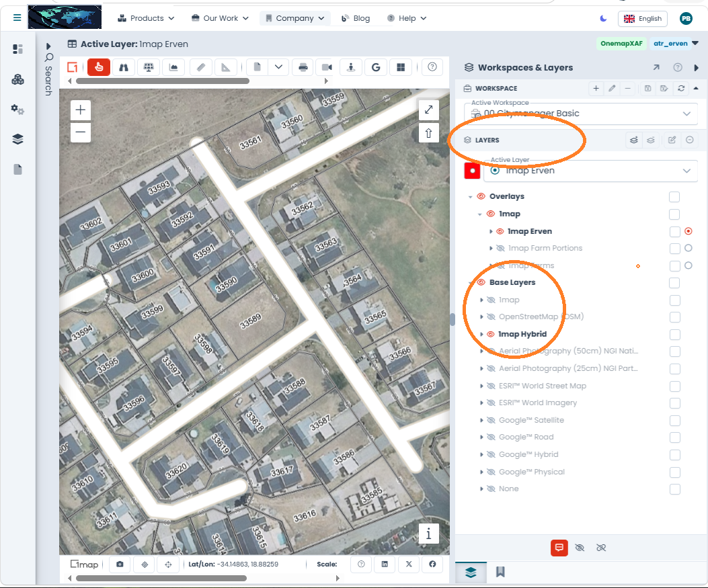Image resolution: width=708 pixels, height=588 pixels.
Task: Open the Active Layer Imap Erven dropdown
Action: click(x=590, y=171)
